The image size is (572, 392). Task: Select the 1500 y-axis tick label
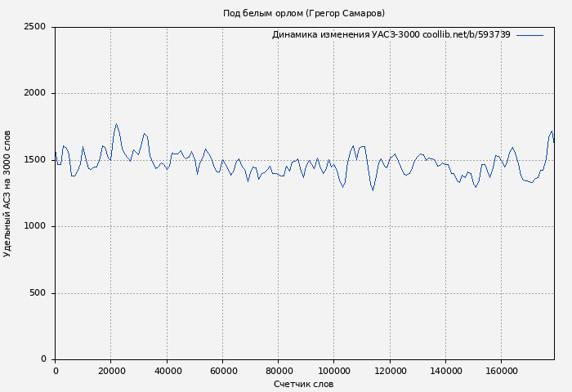pyautogui.click(x=34, y=160)
